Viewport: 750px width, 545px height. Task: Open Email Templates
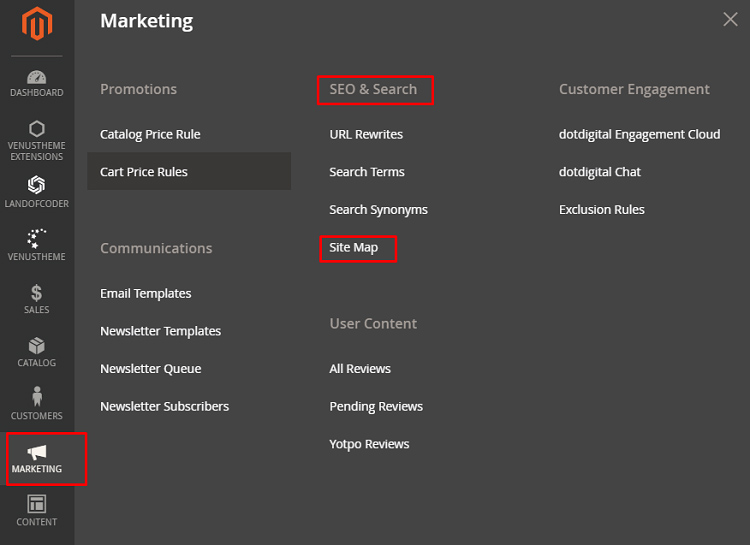click(x=146, y=293)
